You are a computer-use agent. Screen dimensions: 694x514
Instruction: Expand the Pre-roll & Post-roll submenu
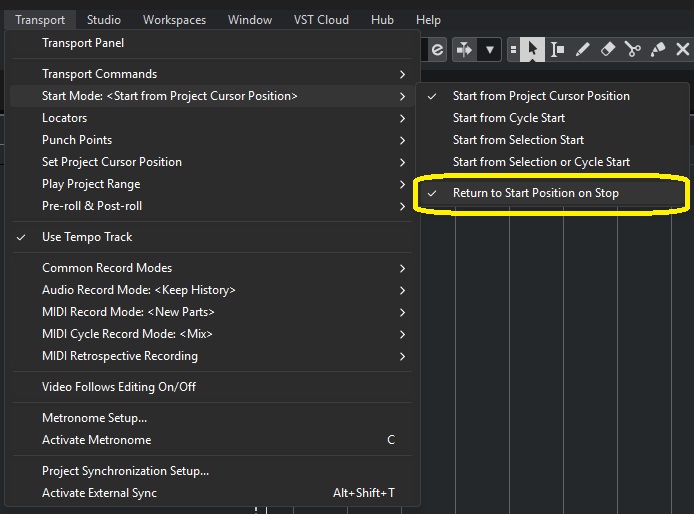pyautogui.click(x=212, y=206)
